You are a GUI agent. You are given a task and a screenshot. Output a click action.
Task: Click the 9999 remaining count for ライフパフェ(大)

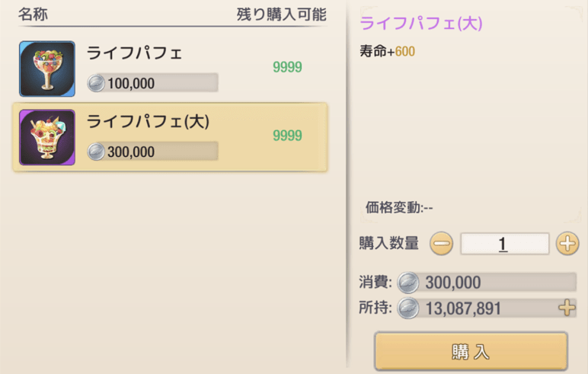287,136
